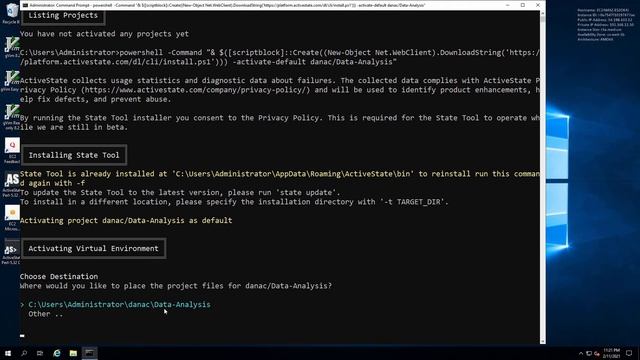The width and height of the screenshot is (640, 360).
Task: Open the ActiveState Perl command prompt shortcut
Action: (x=11, y=252)
